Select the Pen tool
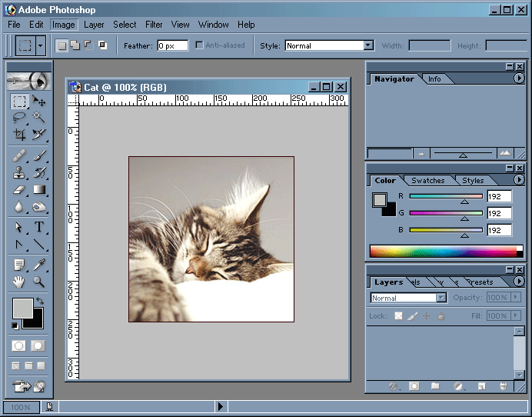This screenshot has width=532, height=417. tap(19, 244)
